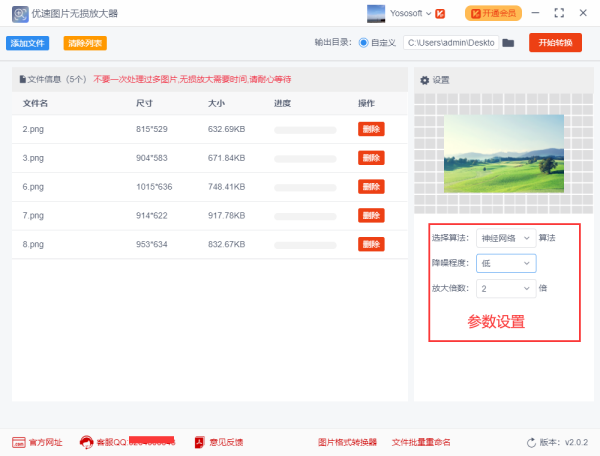Image resolution: width=600 pixels, height=456 pixels.
Task: Open the feedback (意见反馈) PDF icon
Action: pos(199,442)
